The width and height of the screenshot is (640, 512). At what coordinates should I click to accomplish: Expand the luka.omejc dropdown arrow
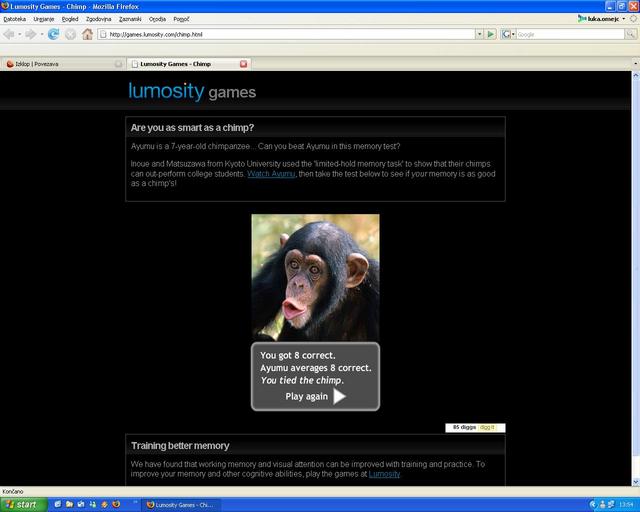(623, 19)
